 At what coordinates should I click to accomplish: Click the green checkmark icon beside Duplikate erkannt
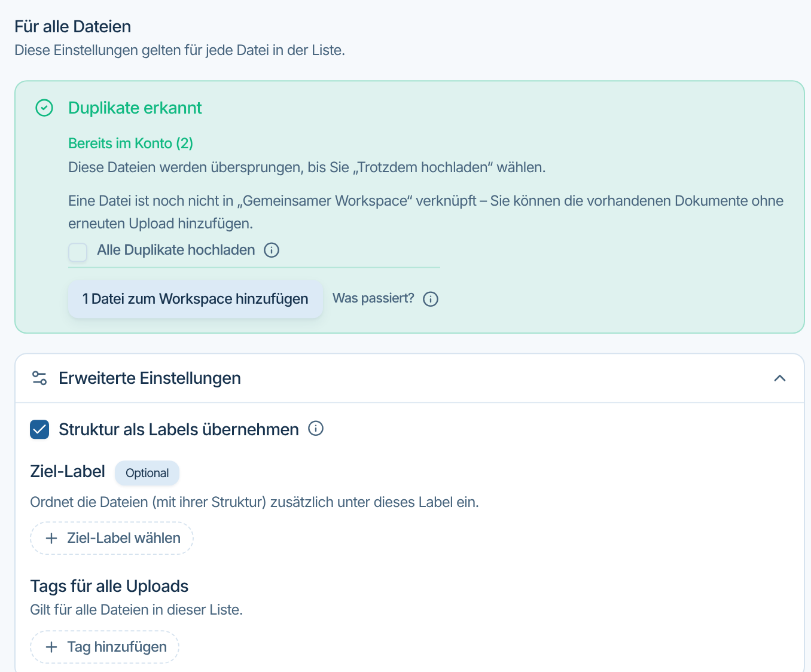pos(44,108)
